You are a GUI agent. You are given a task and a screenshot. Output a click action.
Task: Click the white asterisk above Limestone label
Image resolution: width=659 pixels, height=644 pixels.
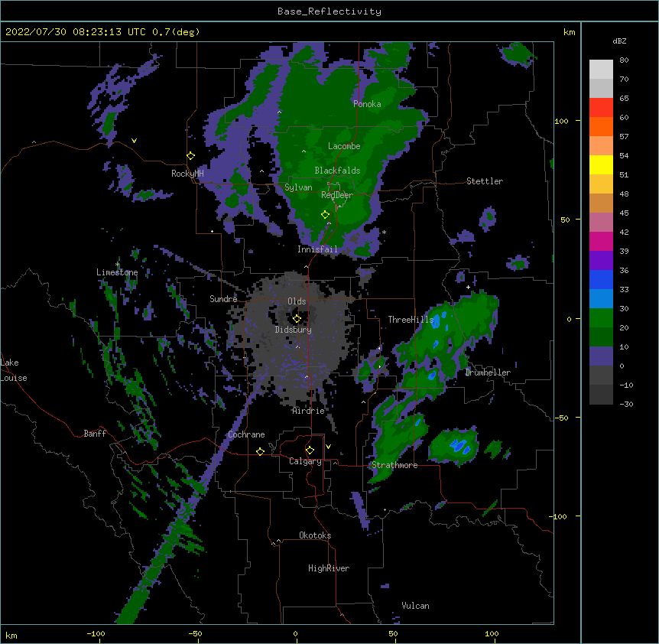[117, 265]
